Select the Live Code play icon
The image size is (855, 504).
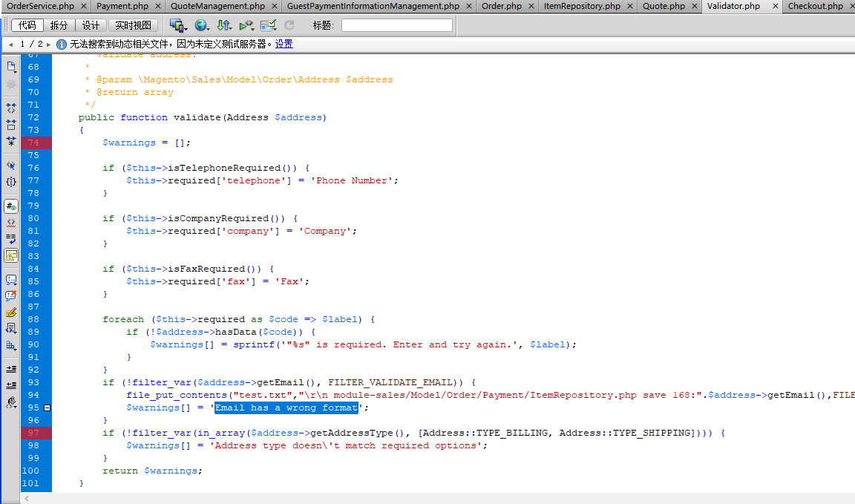click(245, 24)
